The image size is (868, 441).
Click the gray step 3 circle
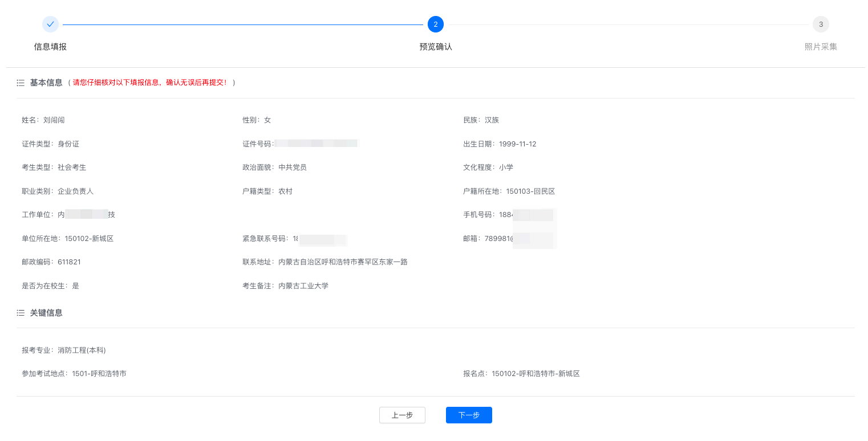(821, 24)
